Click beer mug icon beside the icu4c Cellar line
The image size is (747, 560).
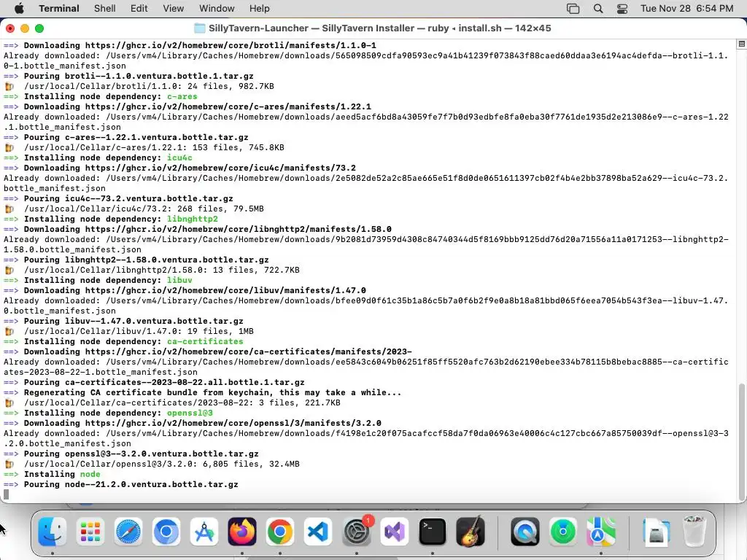[9, 209]
